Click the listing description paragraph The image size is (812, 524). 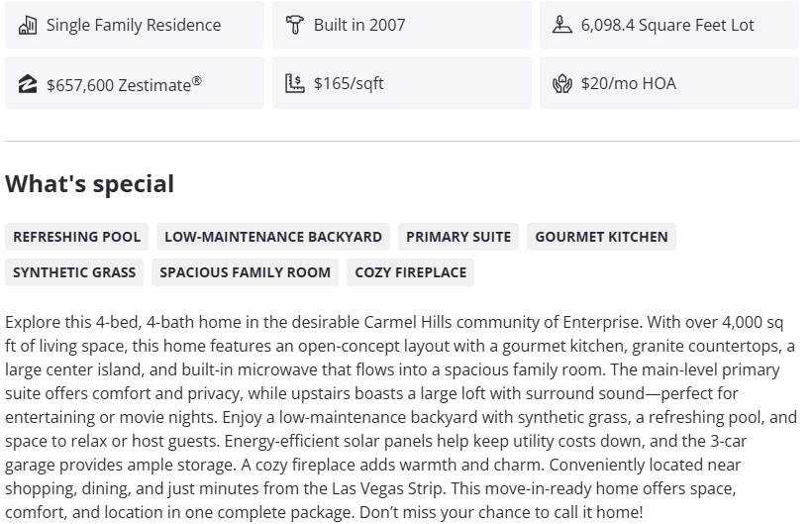pyautogui.click(x=401, y=417)
